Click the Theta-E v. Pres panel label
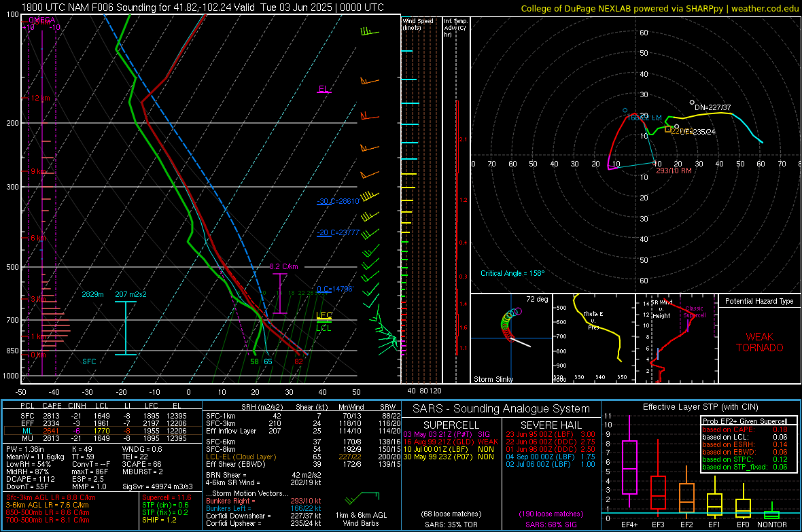The height and width of the screenshot is (532, 802). (593, 320)
